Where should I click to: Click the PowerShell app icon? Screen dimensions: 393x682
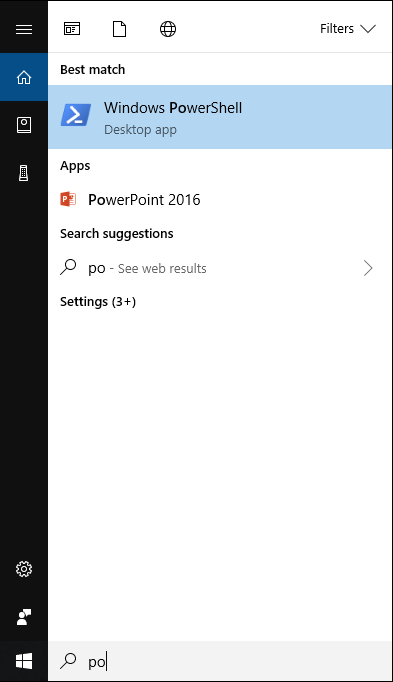76,115
